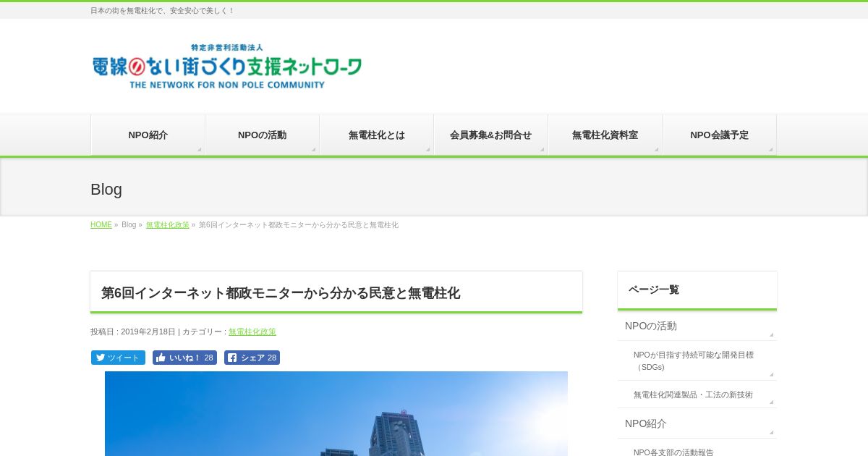Click the ページ一覧 sidebar heading

click(x=654, y=290)
